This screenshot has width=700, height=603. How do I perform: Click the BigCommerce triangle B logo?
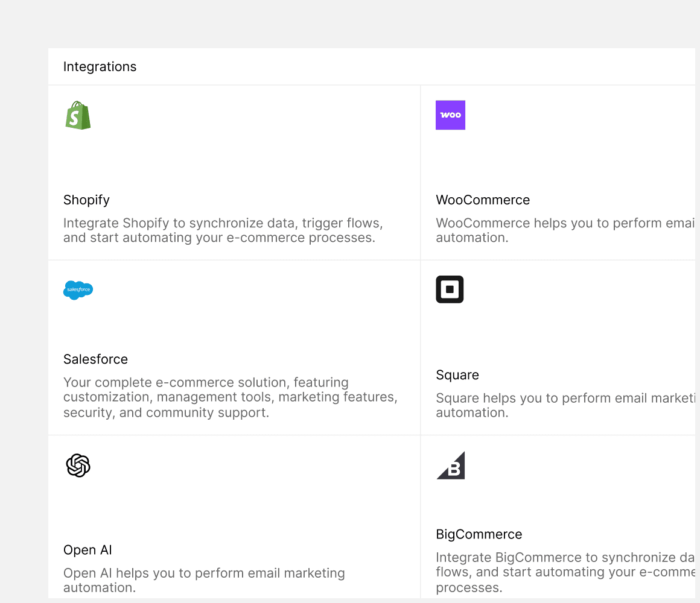point(451,465)
